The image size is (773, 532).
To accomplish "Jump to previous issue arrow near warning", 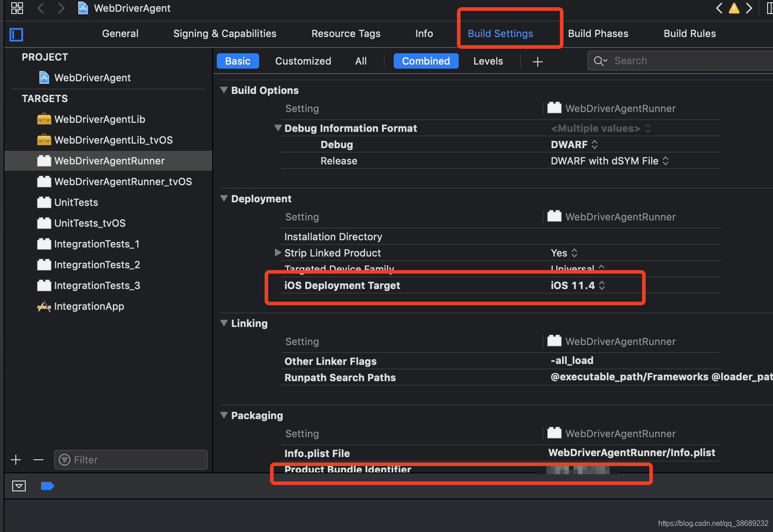I will pyautogui.click(x=719, y=8).
